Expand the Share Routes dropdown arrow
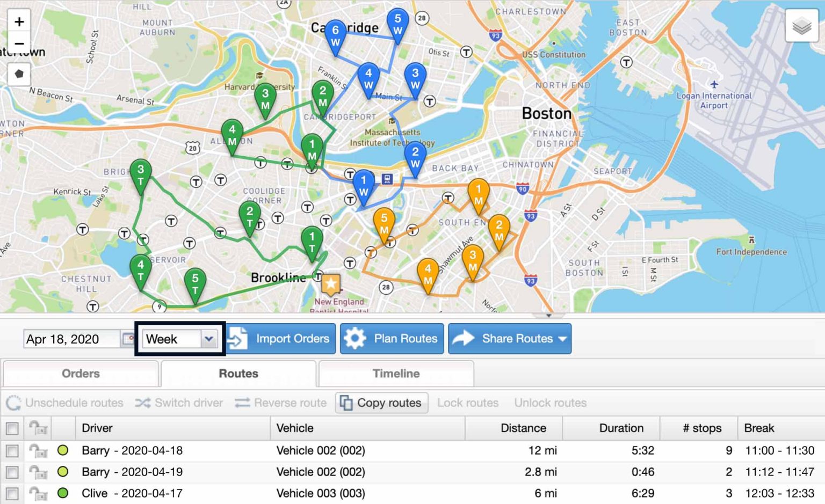 (562, 339)
